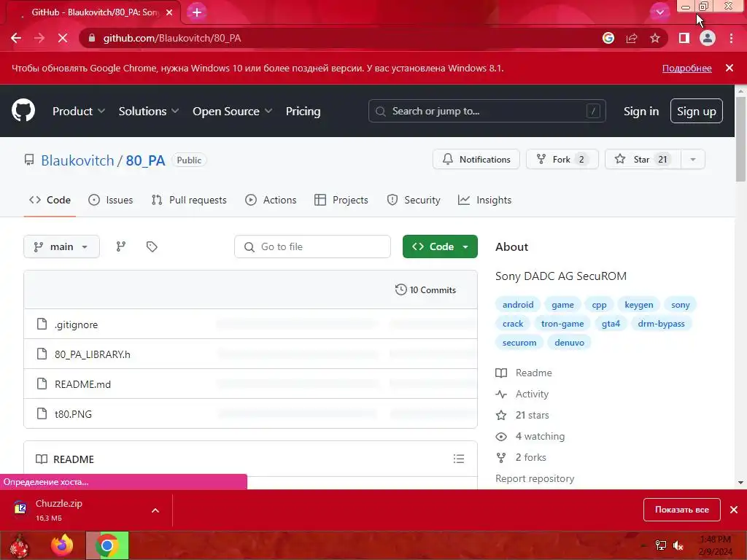Open the Start ornament button

(20, 545)
